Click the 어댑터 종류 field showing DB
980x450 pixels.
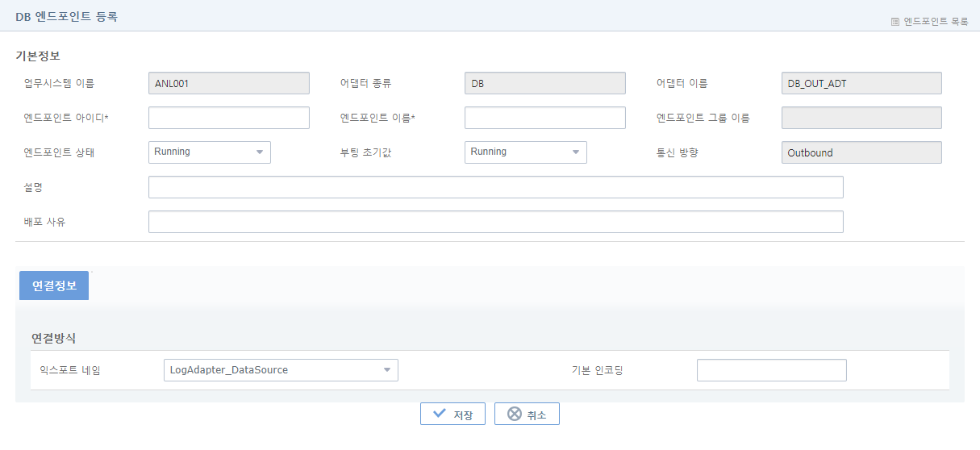pyautogui.click(x=545, y=83)
